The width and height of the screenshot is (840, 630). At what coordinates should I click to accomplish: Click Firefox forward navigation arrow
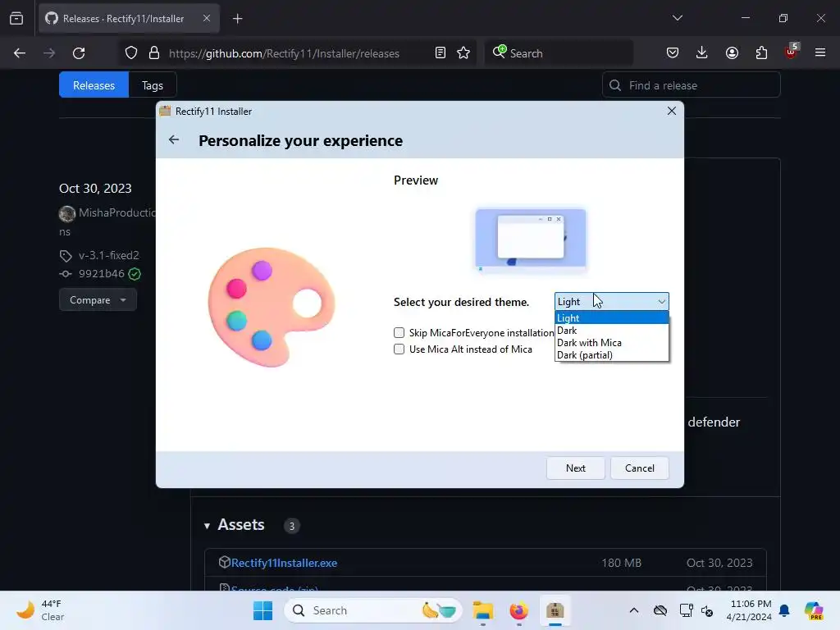pyautogui.click(x=49, y=53)
